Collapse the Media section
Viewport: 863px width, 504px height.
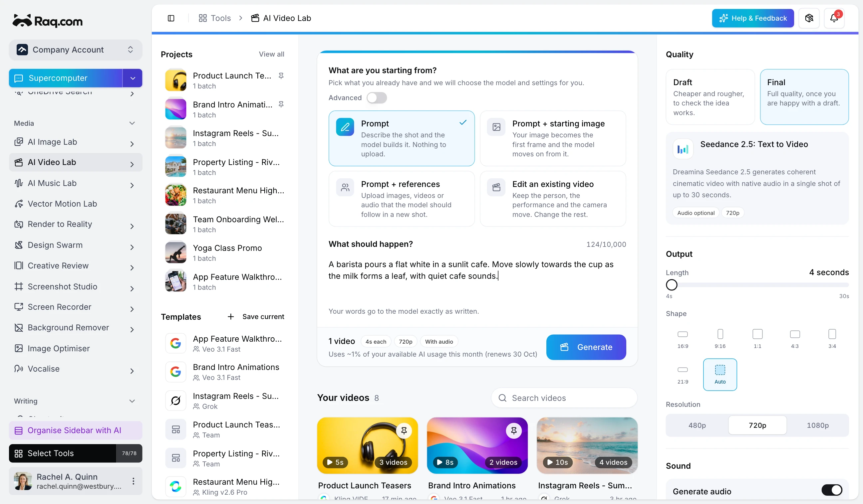(132, 123)
